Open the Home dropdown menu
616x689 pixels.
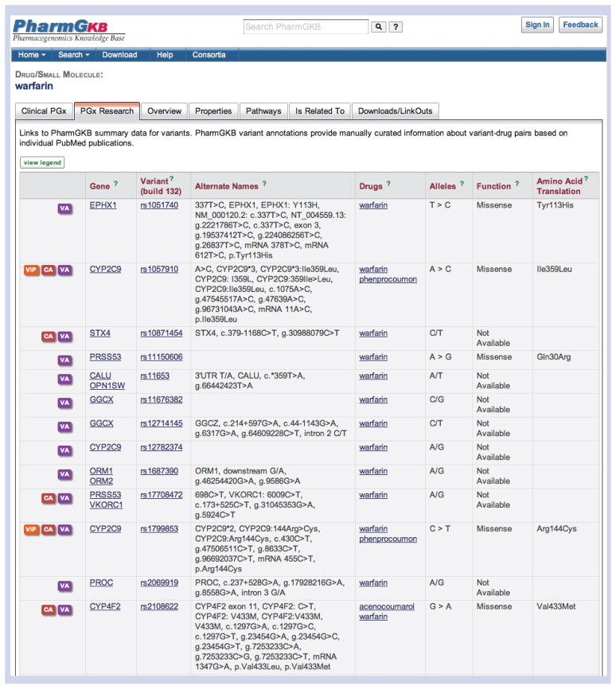(x=32, y=55)
